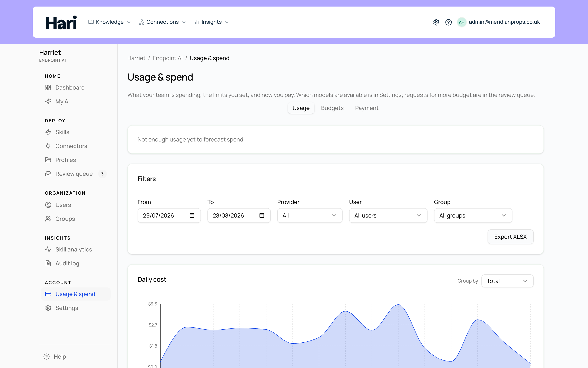Click the sidebar Help question icon
This screenshot has height=368, width=588.
click(46, 357)
